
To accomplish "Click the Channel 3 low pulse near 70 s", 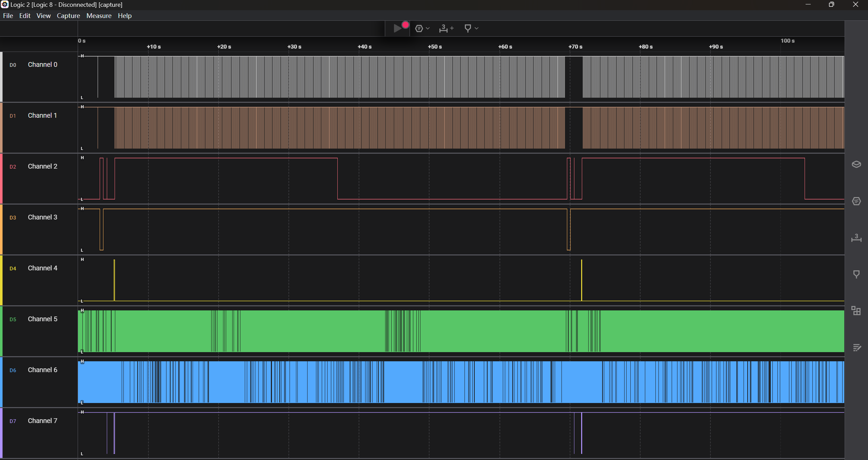I will coord(569,230).
